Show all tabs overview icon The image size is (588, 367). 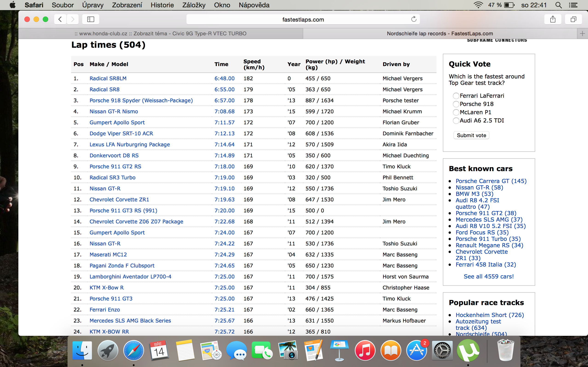(x=573, y=19)
